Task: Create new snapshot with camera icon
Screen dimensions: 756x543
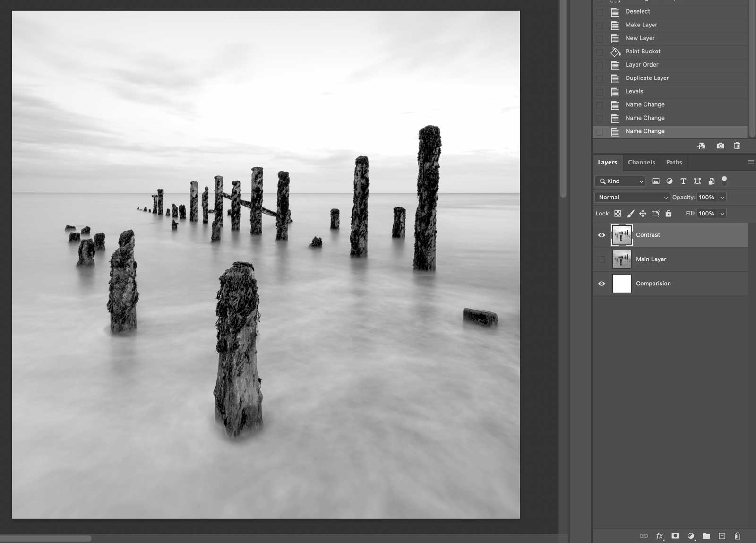Action: 720,146
